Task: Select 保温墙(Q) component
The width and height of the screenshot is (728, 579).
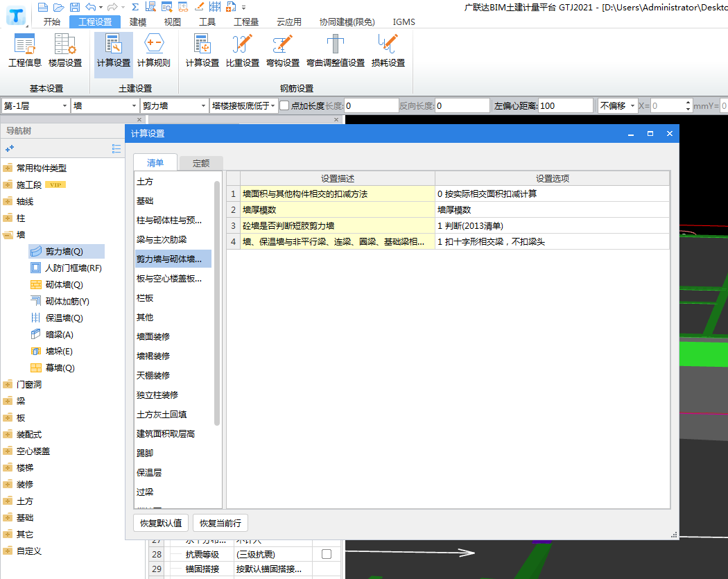Action: (57, 318)
